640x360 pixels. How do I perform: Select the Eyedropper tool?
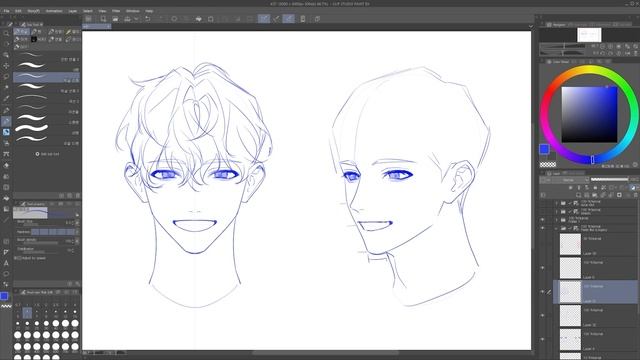[x=6, y=98]
